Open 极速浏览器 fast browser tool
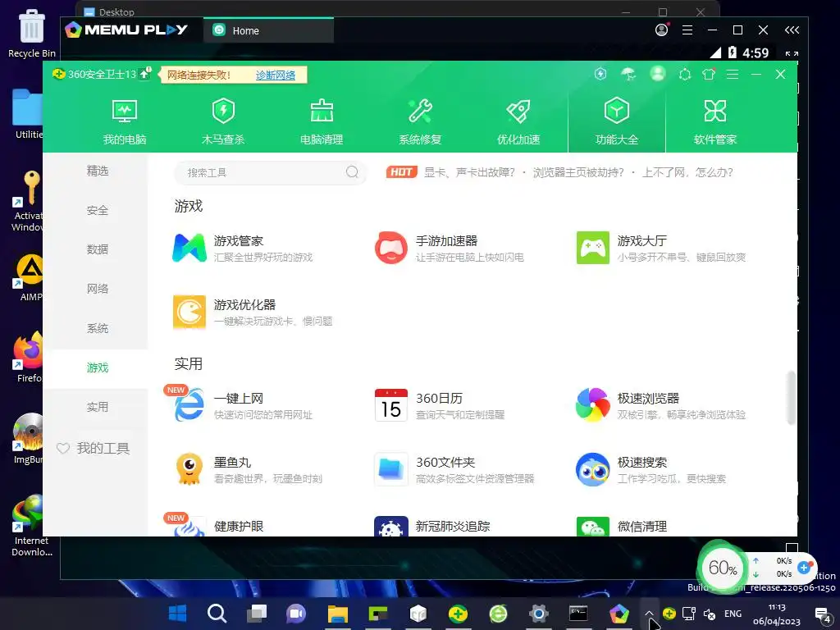The width and height of the screenshot is (840, 630). pos(660,405)
